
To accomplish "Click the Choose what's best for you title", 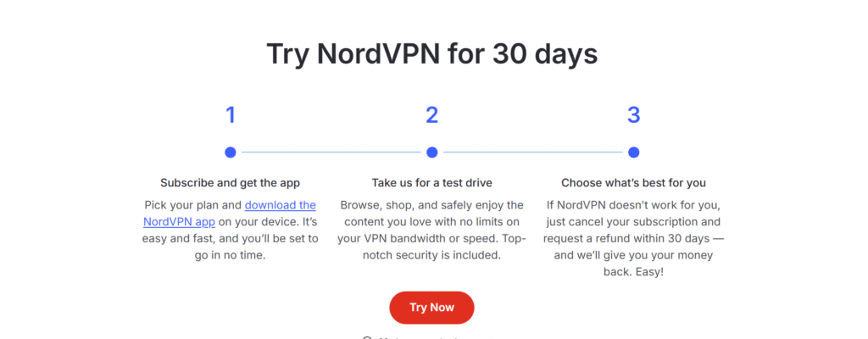I will (x=633, y=182).
